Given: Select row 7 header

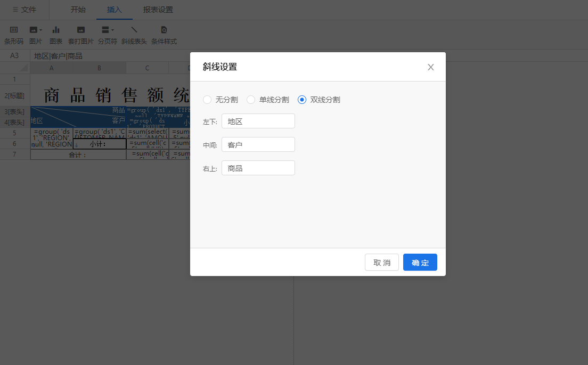Looking at the screenshot, I should (x=14, y=154).
